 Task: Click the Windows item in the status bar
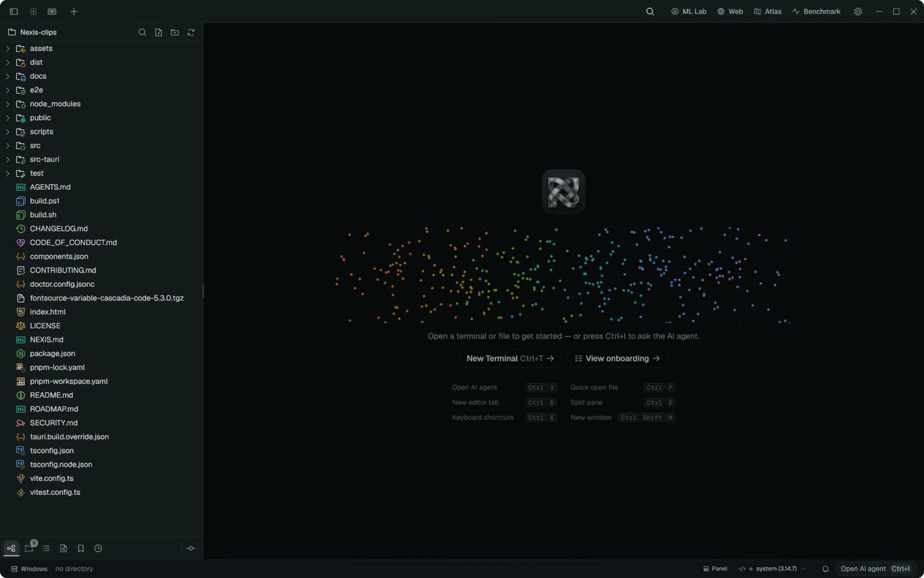pyautogui.click(x=29, y=569)
